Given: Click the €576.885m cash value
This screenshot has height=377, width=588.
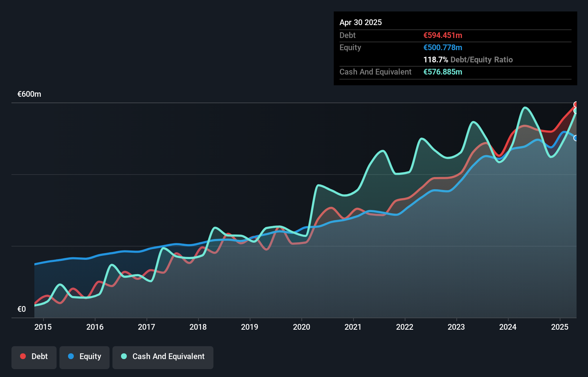Looking at the screenshot, I should pos(443,72).
